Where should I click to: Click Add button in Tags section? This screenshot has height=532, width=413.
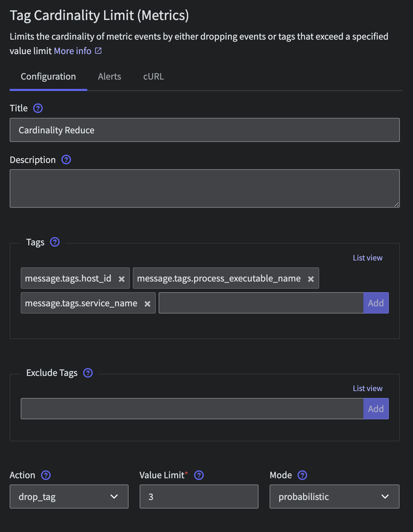click(x=376, y=303)
